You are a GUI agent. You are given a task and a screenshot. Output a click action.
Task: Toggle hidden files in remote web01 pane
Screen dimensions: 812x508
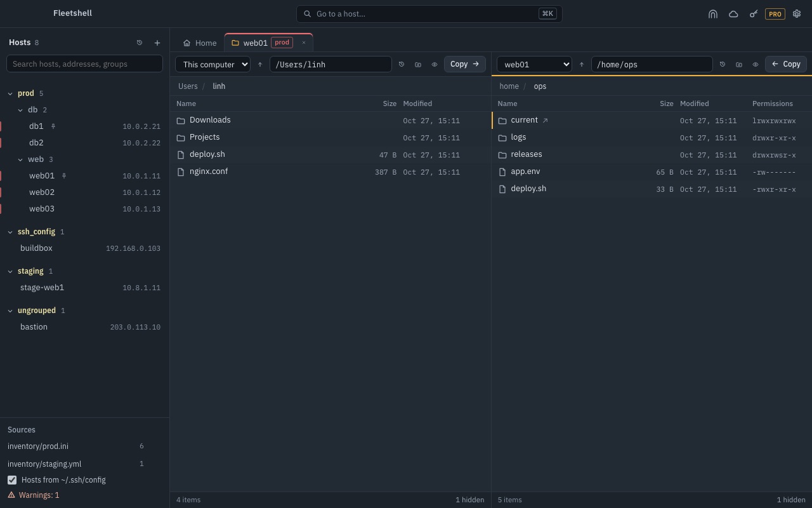pos(756,64)
